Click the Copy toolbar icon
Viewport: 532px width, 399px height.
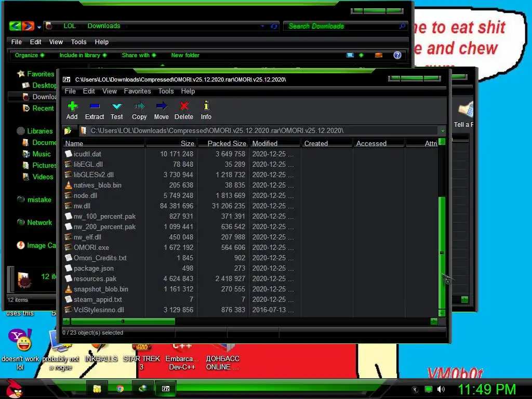click(139, 110)
